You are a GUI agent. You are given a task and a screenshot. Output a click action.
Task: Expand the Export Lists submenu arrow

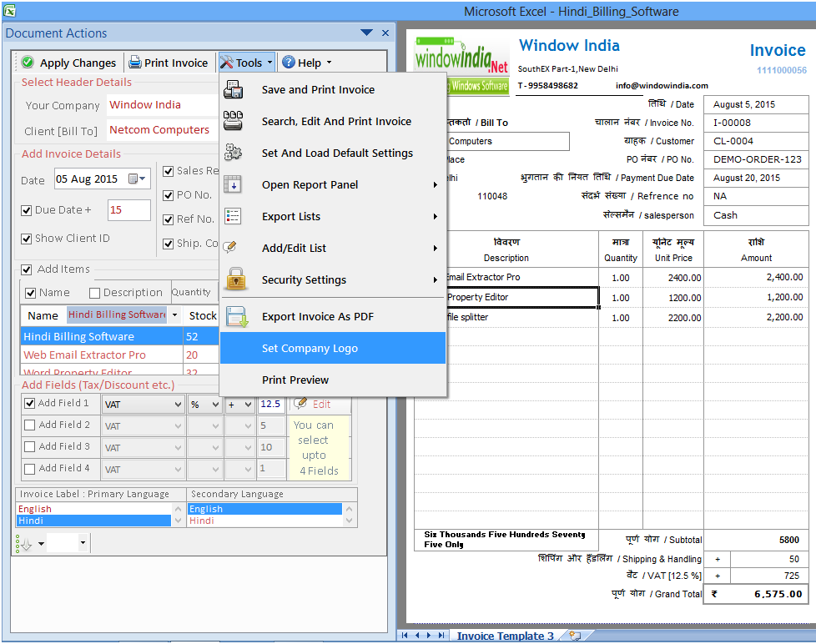click(x=436, y=216)
